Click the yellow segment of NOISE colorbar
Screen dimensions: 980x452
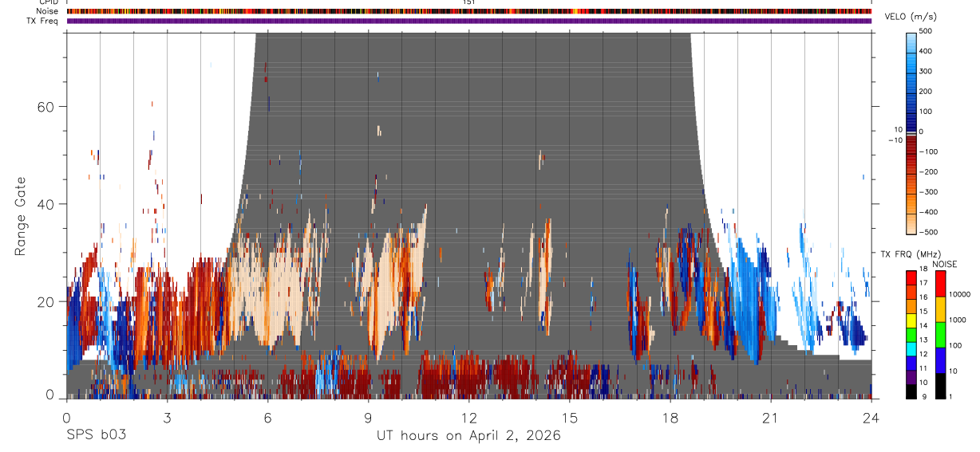(940, 309)
